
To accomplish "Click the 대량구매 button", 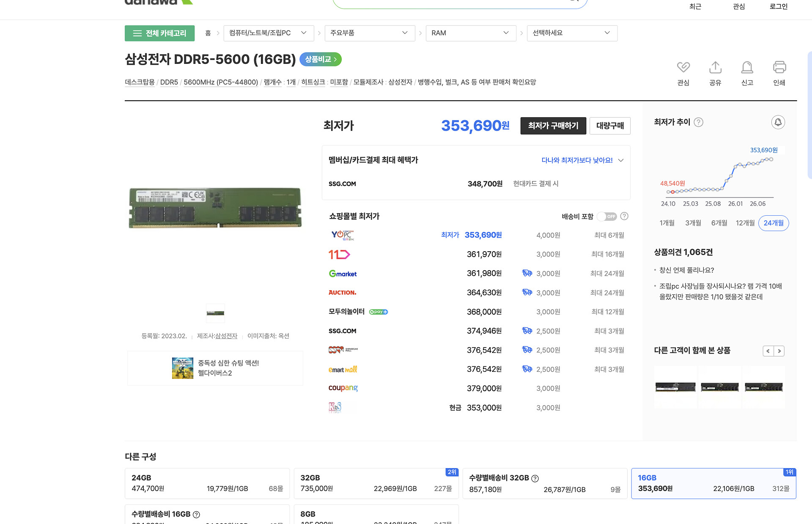I will click(x=610, y=126).
